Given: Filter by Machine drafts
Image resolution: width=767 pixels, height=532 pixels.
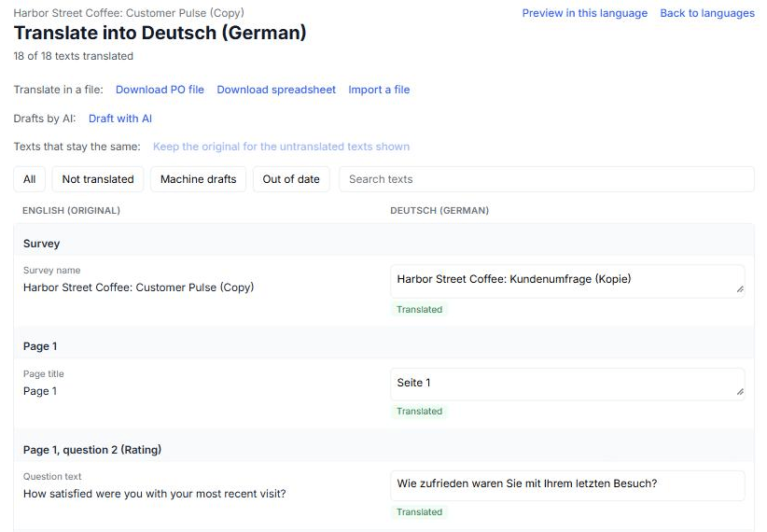Looking at the screenshot, I should point(198,179).
